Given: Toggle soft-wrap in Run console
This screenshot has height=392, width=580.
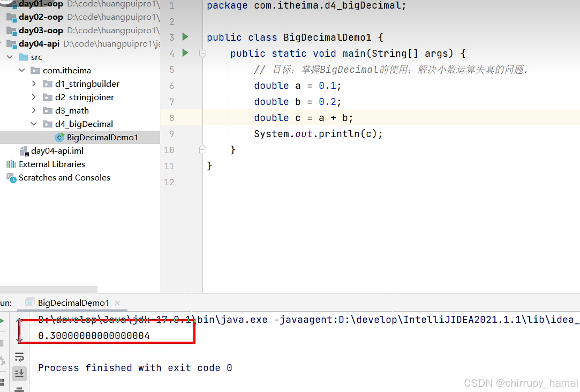Looking at the screenshot, I should click(19, 357).
